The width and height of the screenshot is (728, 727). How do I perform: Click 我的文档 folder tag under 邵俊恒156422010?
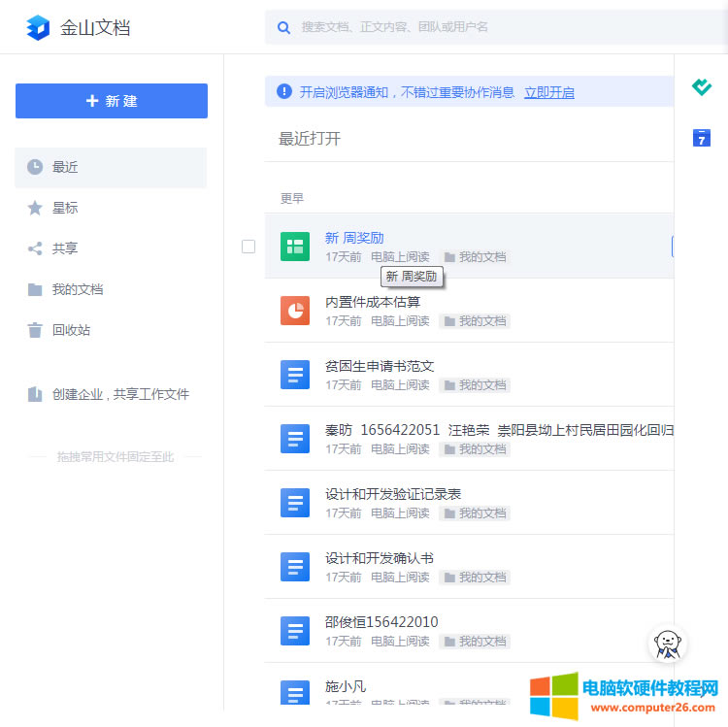[476, 642]
